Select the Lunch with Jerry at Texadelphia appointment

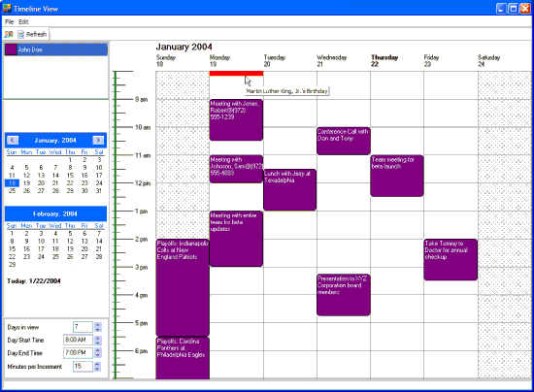click(x=290, y=190)
